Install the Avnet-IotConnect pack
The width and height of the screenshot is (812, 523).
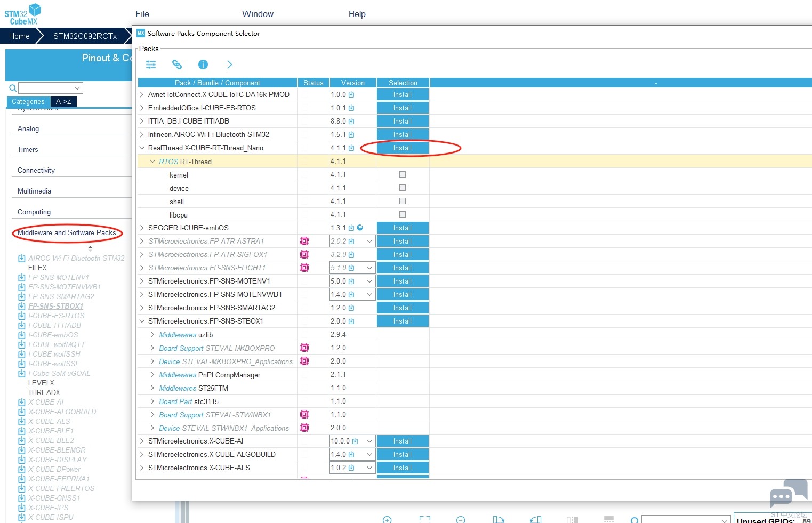click(403, 95)
